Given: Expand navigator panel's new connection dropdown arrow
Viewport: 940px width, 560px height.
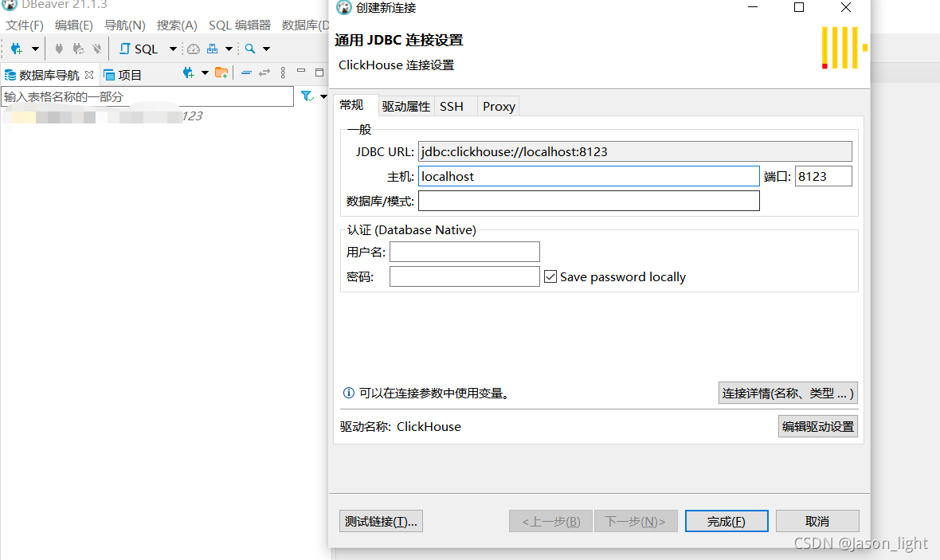Looking at the screenshot, I should pyautogui.click(x=205, y=73).
